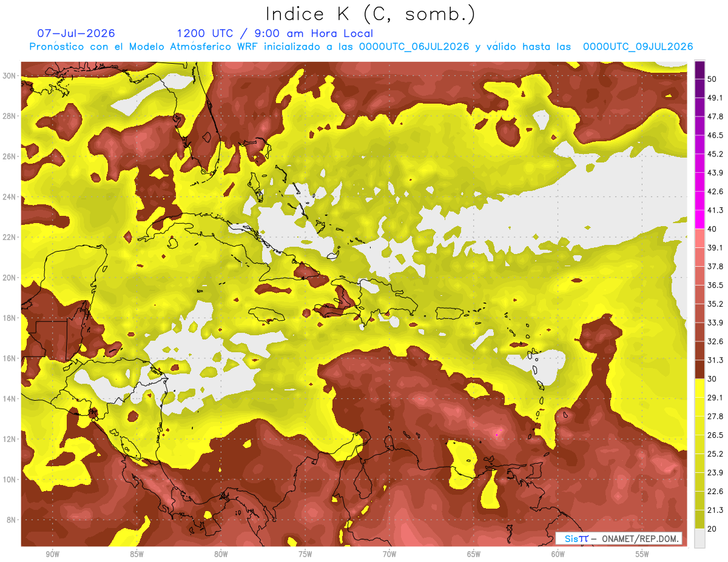Click the colorbar label '43.9'
This screenshot has width=728, height=562.
[715, 173]
